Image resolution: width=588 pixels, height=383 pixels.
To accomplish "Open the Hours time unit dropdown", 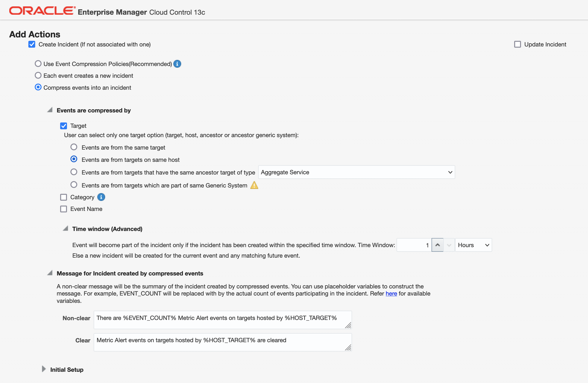I will [473, 245].
